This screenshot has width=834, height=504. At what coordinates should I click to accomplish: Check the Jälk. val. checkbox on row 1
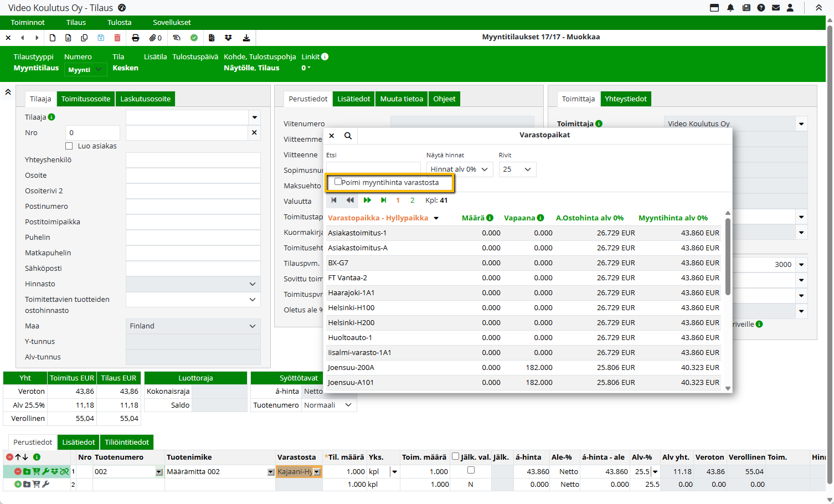[x=471, y=470]
